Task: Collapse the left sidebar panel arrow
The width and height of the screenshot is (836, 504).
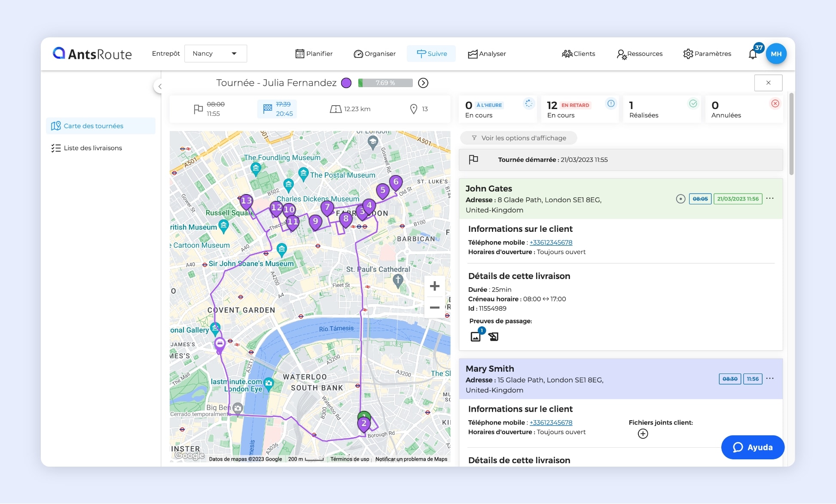Action: [159, 86]
